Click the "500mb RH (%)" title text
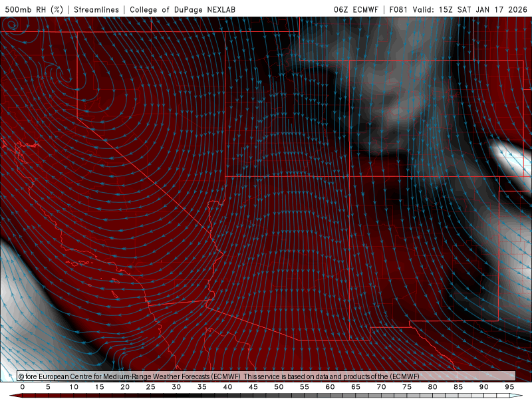Viewport: 532px width, 399px height. [34, 9]
